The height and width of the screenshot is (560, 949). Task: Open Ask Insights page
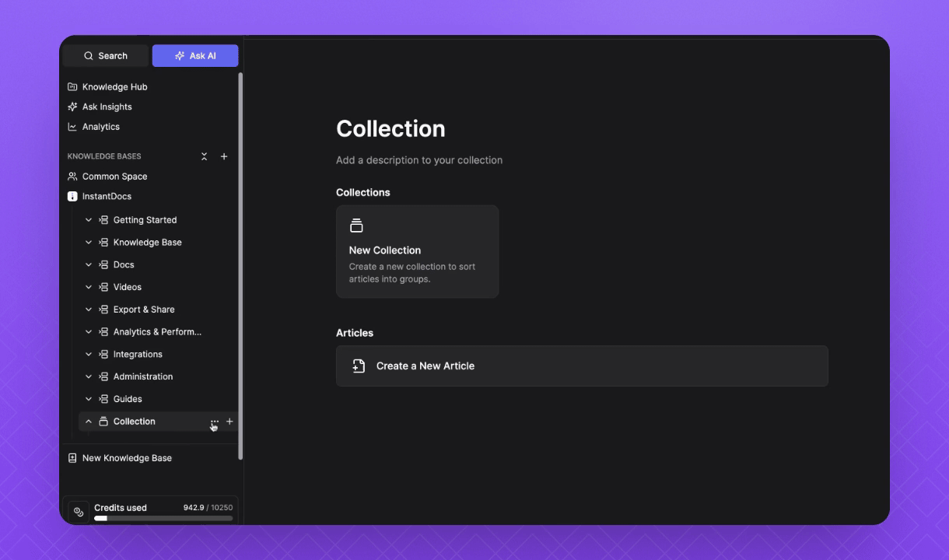pyautogui.click(x=107, y=107)
